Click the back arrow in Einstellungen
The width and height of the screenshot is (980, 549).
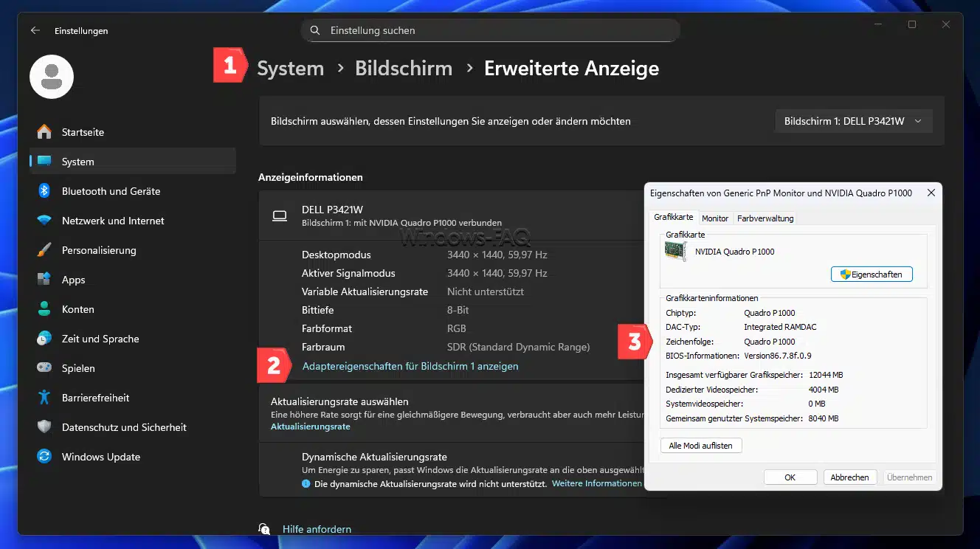point(35,31)
